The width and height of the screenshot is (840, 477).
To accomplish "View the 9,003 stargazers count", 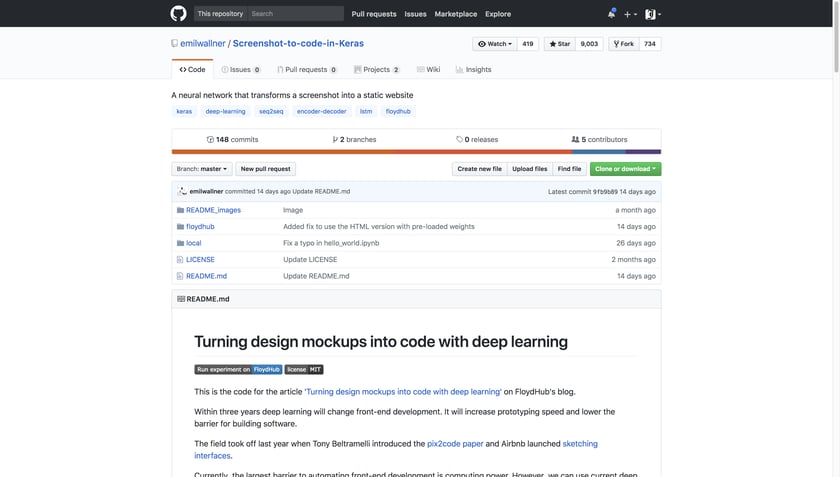I will (x=589, y=44).
